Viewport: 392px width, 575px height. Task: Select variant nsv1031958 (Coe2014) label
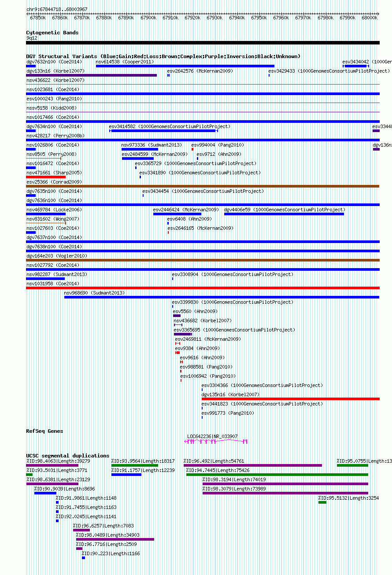click(53, 284)
